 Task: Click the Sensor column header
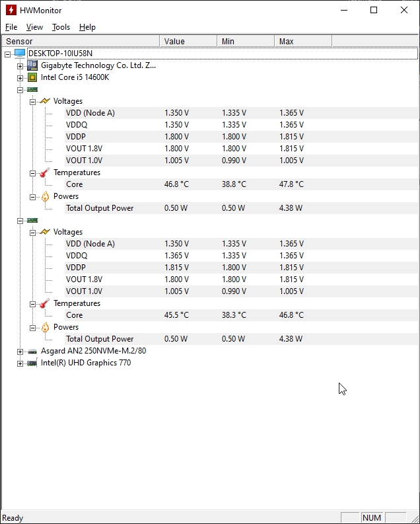point(79,41)
